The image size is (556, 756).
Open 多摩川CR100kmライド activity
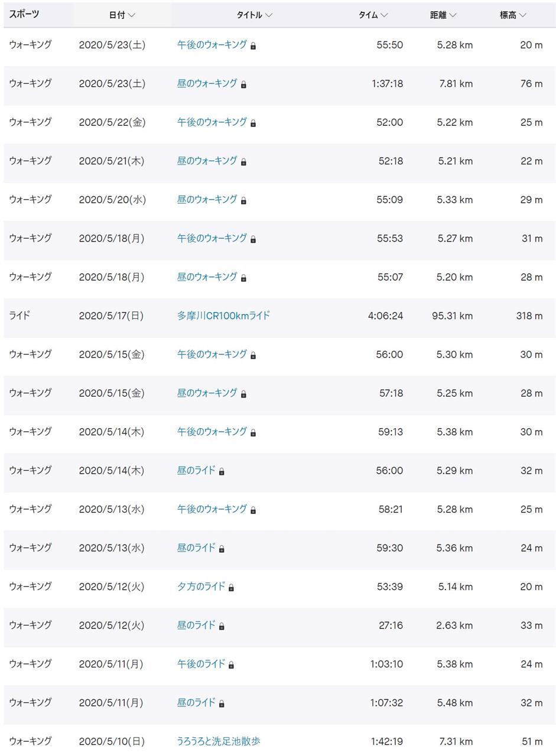[x=223, y=315]
